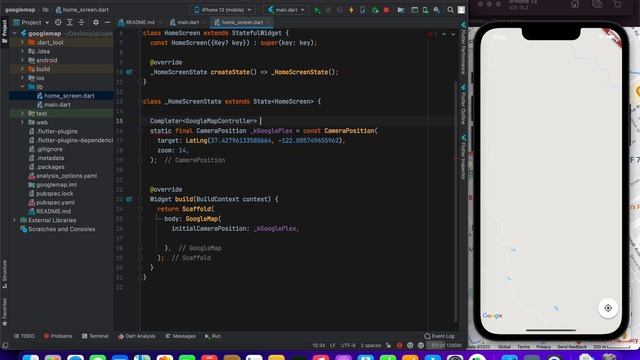Screen dimensions: 640x360
Task: Select analysis_options.yaml in project tree
Action: (67, 176)
